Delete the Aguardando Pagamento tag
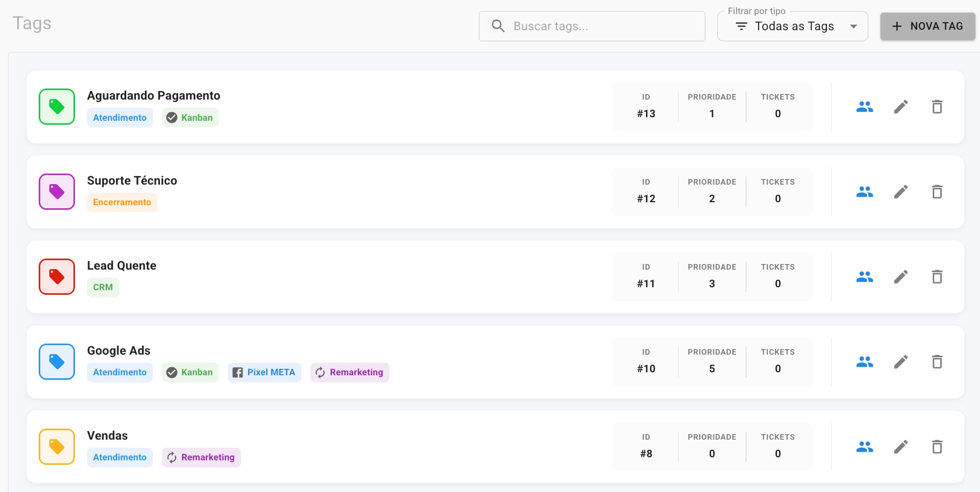The width and height of the screenshot is (980, 492). coord(937,107)
